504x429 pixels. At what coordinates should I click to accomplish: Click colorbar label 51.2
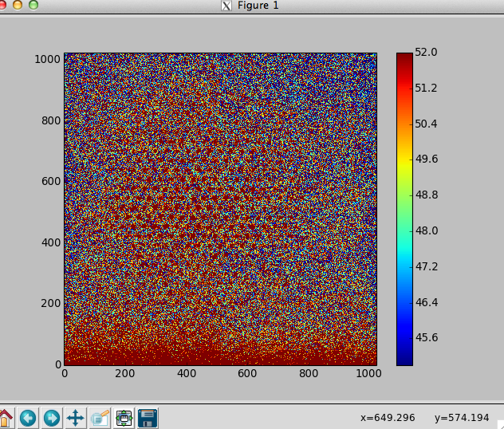pos(426,88)
